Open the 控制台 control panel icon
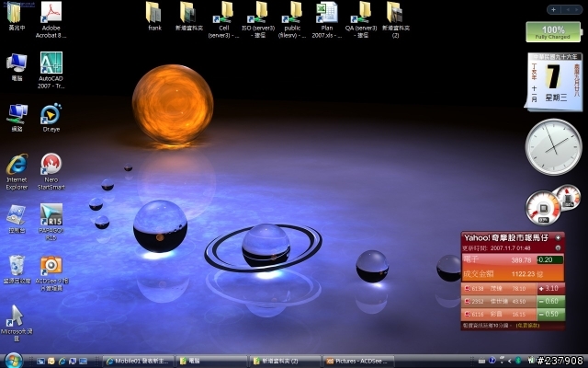The height and width of the screenshot is (368, 588). [x=17, y=219]
